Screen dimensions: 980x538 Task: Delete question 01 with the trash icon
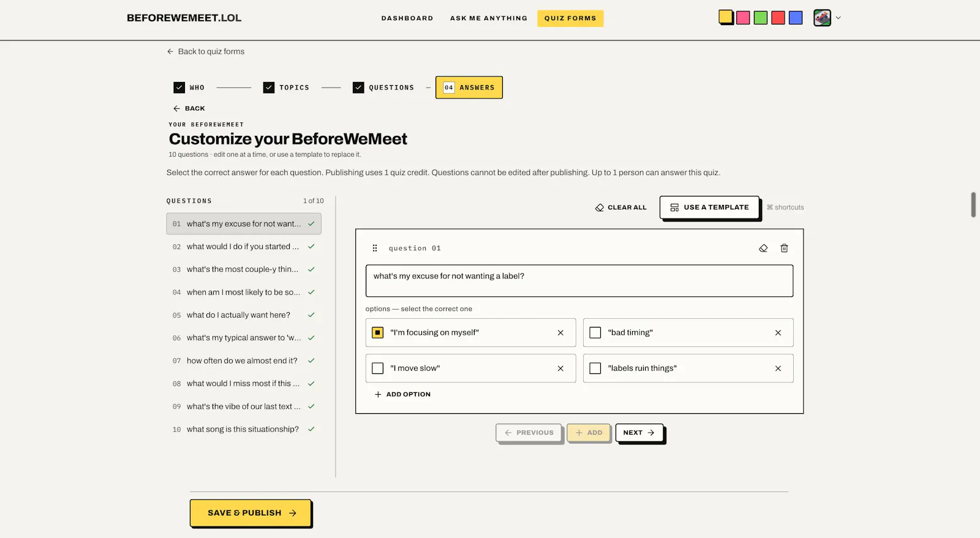click(784, 248)
